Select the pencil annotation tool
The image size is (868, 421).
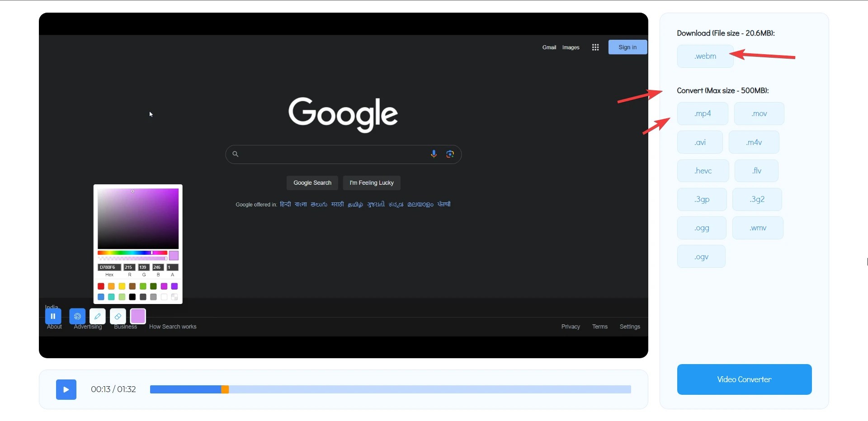[x=97, y=316]
